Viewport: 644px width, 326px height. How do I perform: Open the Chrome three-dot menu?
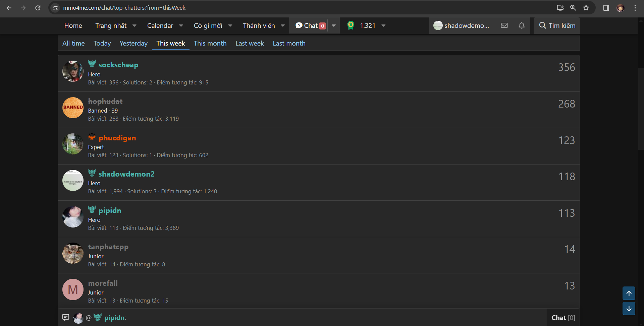coord(635,8)
